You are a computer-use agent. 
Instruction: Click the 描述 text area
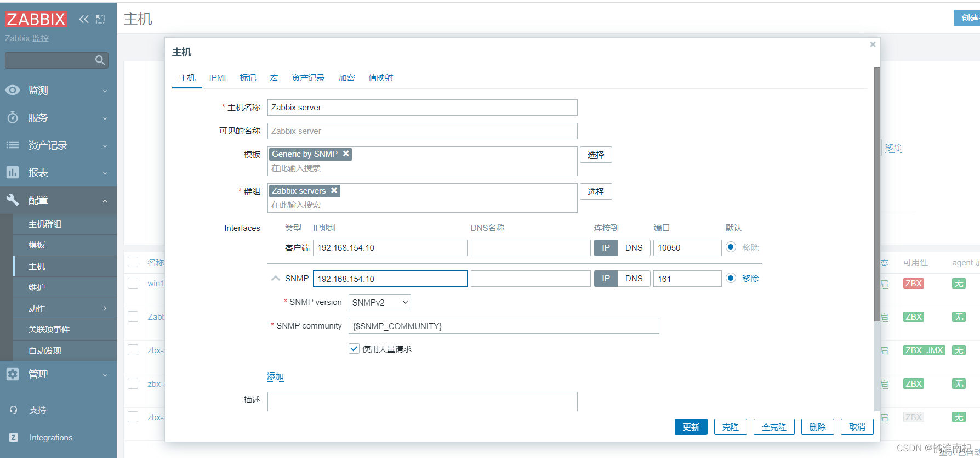tap(422, 402)
